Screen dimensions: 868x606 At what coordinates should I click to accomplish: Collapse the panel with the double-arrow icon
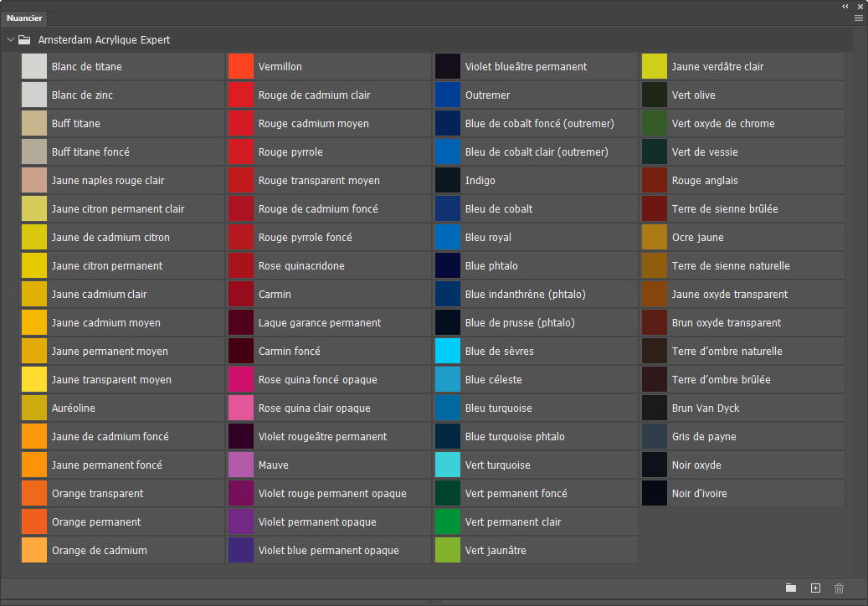[845, 6]
